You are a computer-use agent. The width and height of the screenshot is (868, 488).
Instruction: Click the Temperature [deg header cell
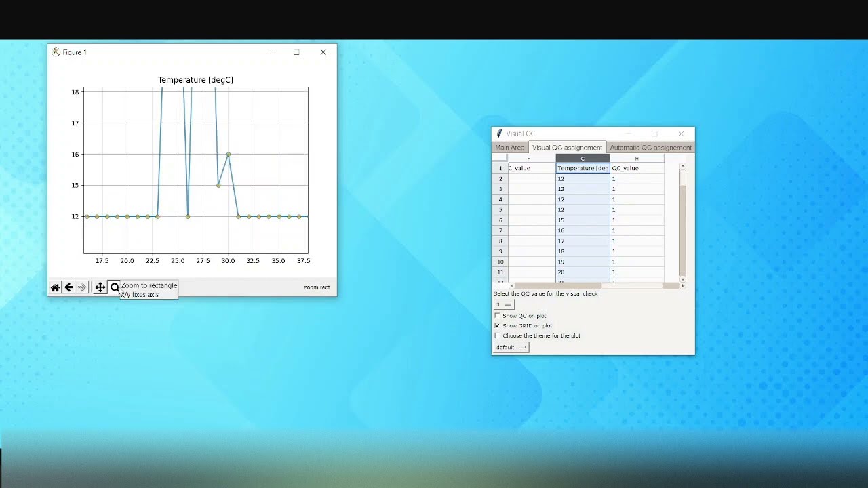point(583,168)
